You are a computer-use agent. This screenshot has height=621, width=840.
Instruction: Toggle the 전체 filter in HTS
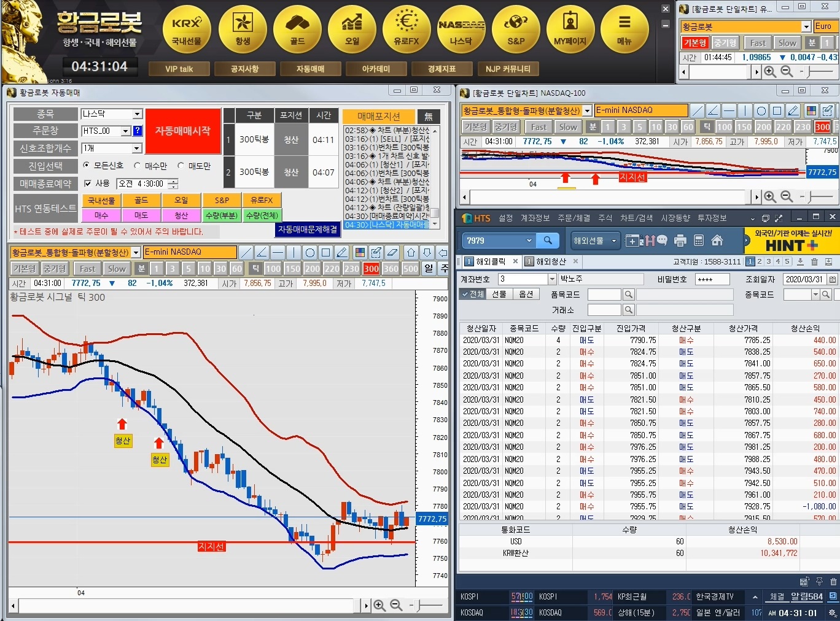473,295
